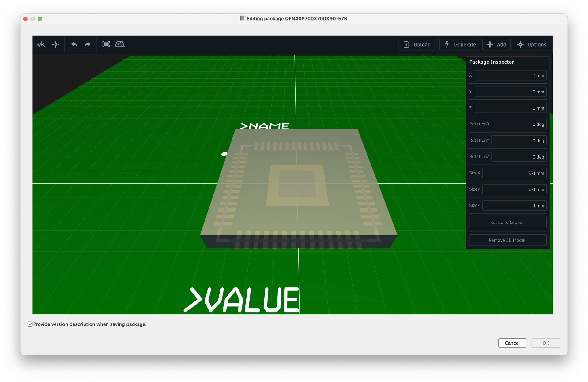
Task: Click the center origin crosshair icon
Action: coord(56,44)
